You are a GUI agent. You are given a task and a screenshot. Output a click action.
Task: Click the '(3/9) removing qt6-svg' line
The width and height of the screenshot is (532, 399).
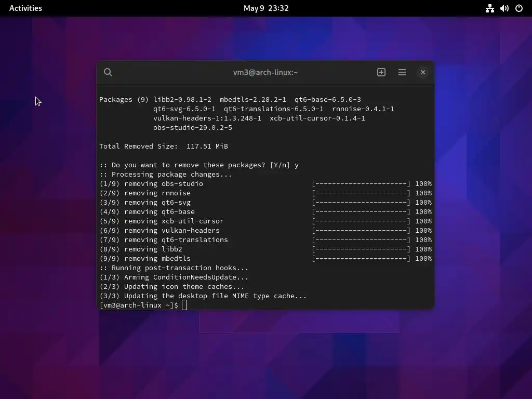point(145,202)
